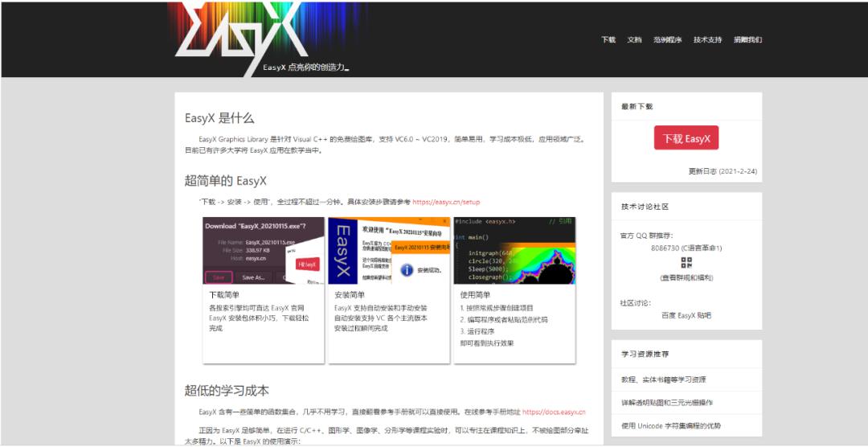This screenshot has width=868, height=447.
Task: Click the EasyX 是什么 heading
Action: tap(219, 118)
